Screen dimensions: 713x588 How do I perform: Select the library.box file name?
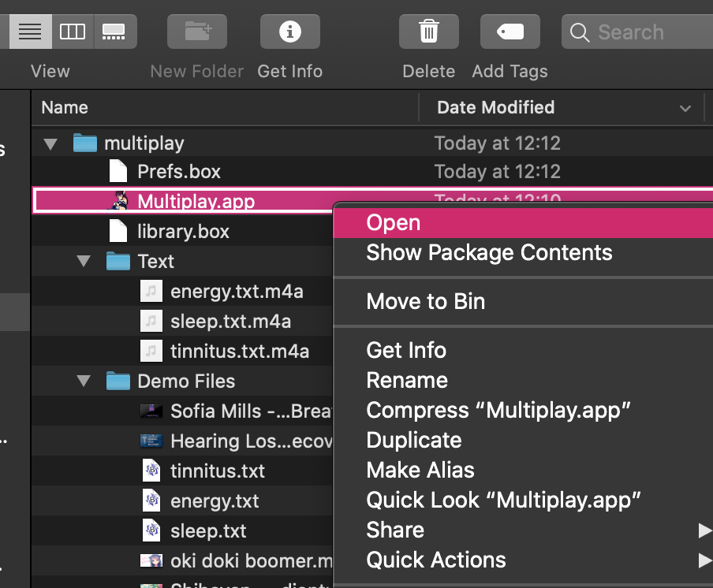pos(183,231)
